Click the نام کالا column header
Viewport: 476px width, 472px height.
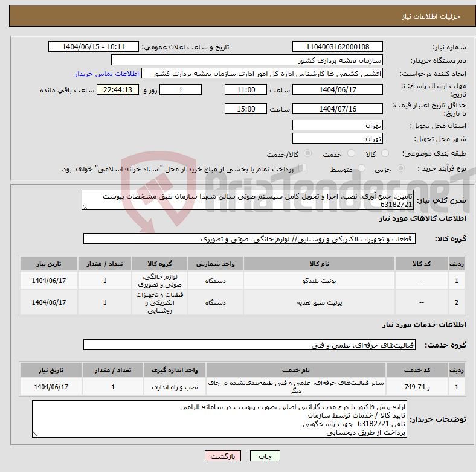tap(319, 264)
